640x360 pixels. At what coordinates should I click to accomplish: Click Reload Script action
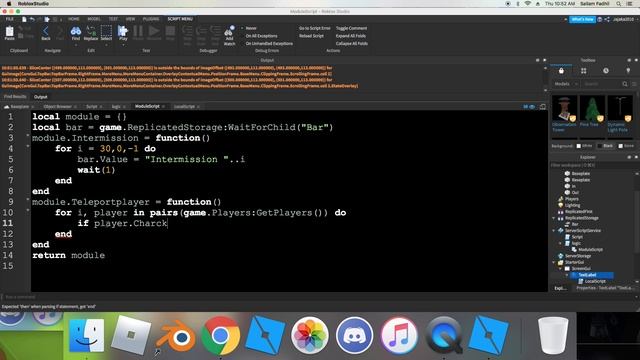311,36
